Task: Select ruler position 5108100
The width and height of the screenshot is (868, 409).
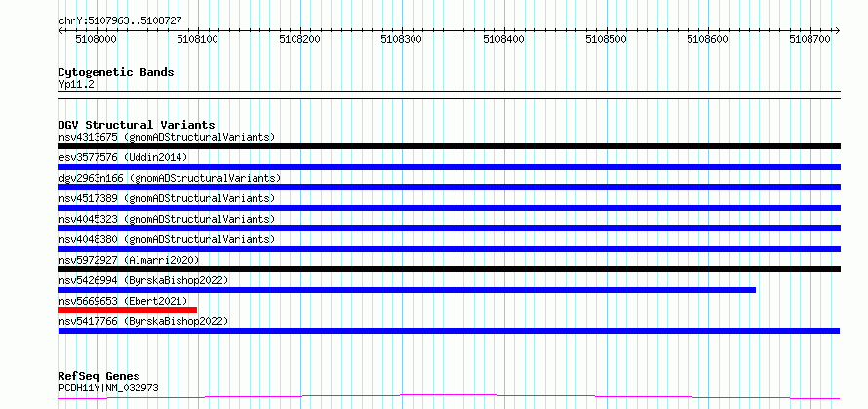Action: 198,39
